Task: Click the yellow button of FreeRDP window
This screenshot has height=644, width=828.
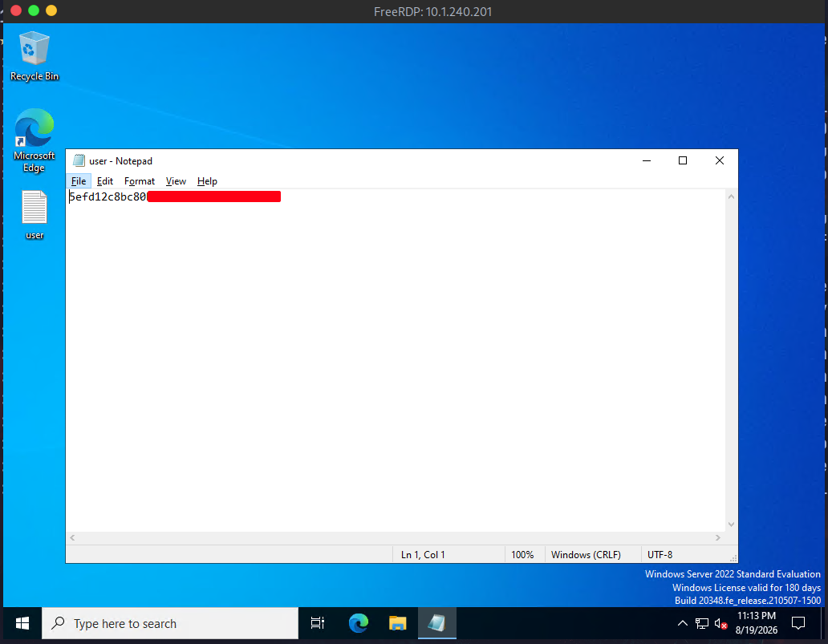Action: [51, 10]
